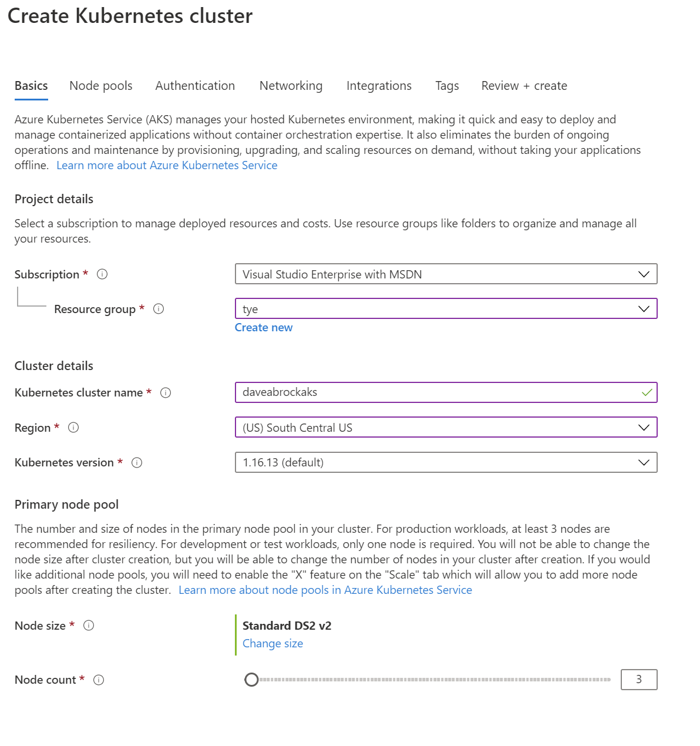Open the Change size link

[272, 643]
